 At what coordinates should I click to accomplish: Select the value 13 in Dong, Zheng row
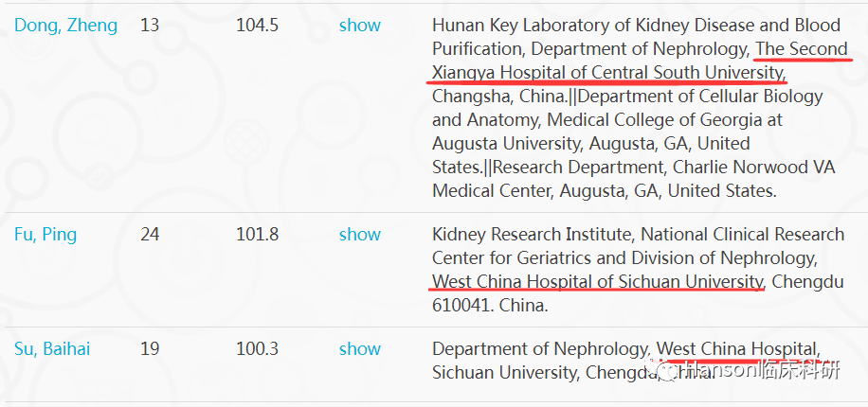coord(150,26)
